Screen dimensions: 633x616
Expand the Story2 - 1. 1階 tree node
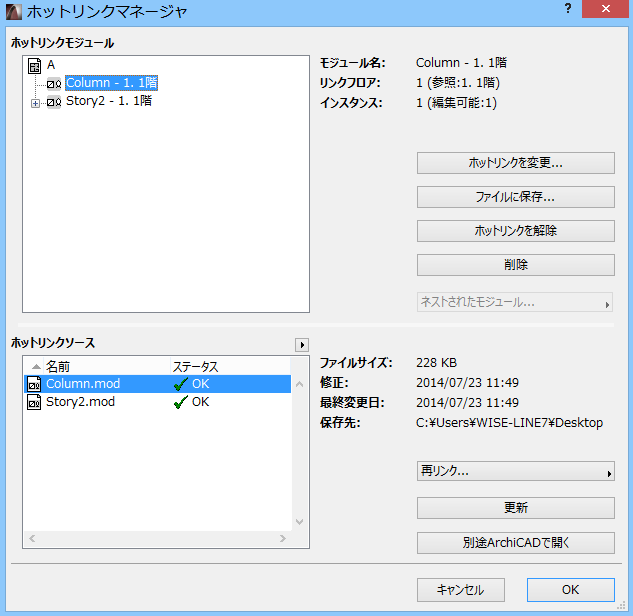[x=36, y=104]
